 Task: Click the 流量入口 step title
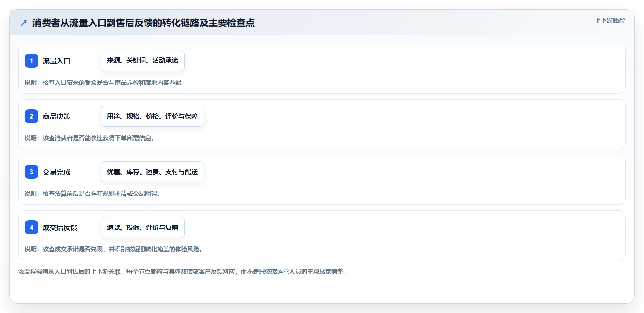[x=57, y=61]
